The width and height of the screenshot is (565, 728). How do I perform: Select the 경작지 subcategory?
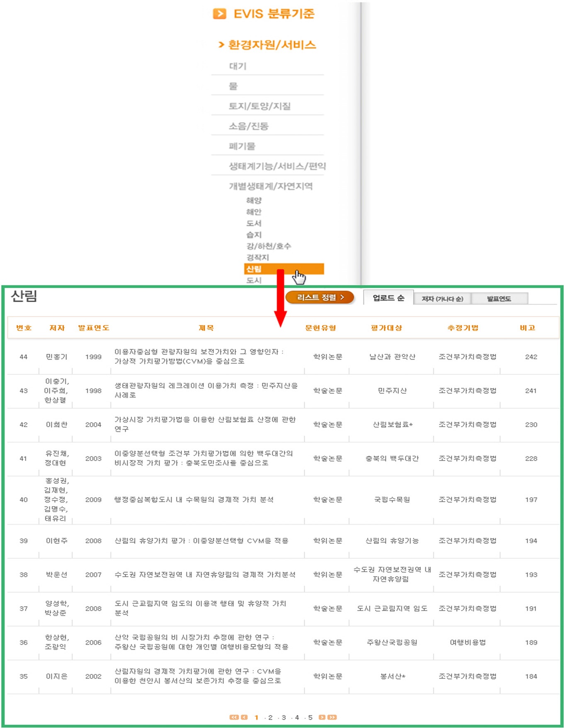tap(258, 258)
